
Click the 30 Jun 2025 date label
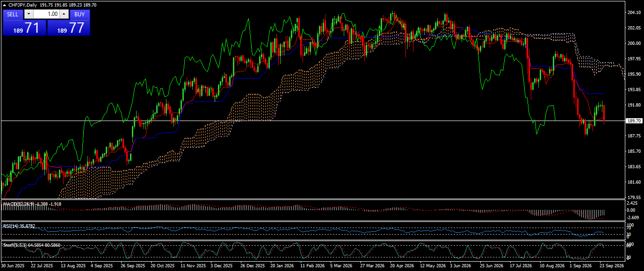(x=13, y=265)
